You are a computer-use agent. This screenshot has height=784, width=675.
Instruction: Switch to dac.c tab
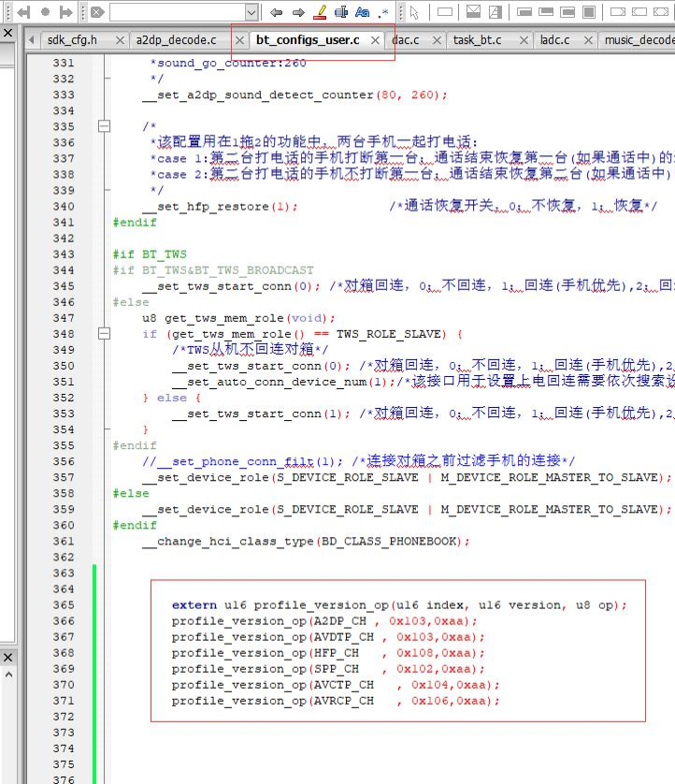[x=406, y=40]
